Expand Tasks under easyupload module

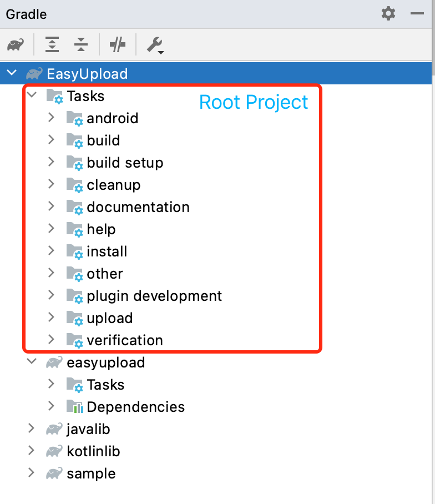tap(51, 384)
